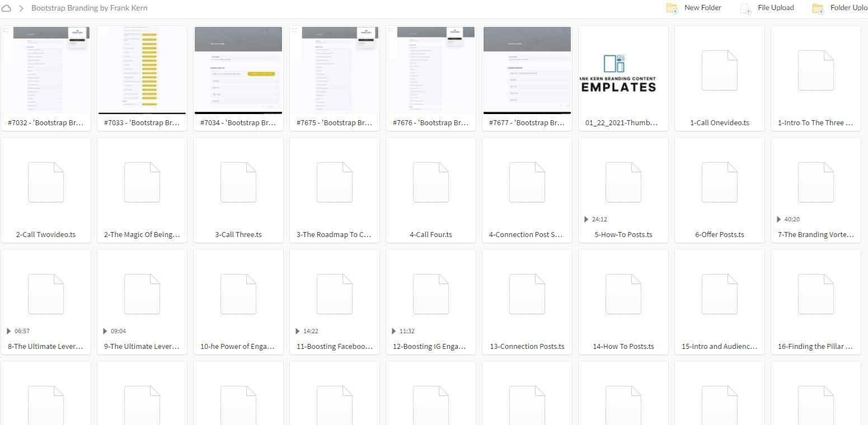Image resolution: width=868 pixels, height=425 pixels.
Task: Click the cloud drive root icon
Action: pos(7,8)
